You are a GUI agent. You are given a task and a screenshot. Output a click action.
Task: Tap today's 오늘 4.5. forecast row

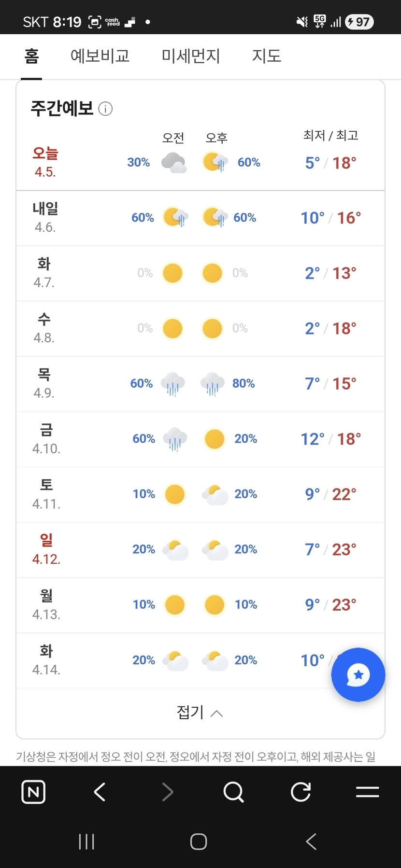[200, 163]
